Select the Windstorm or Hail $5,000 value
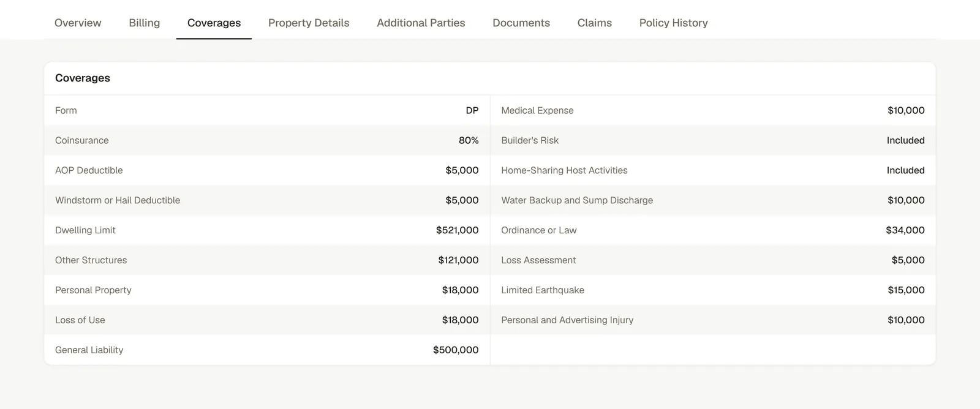 click(x=462, y=200)
